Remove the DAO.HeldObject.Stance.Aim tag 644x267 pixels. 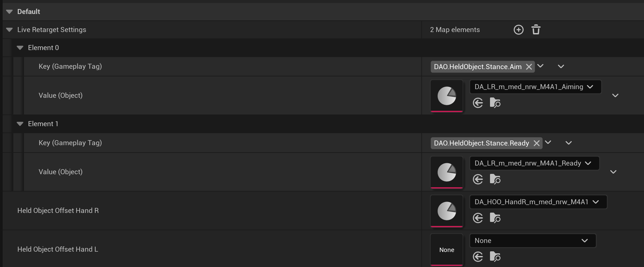pyautogui.click(x=529, y=67)
